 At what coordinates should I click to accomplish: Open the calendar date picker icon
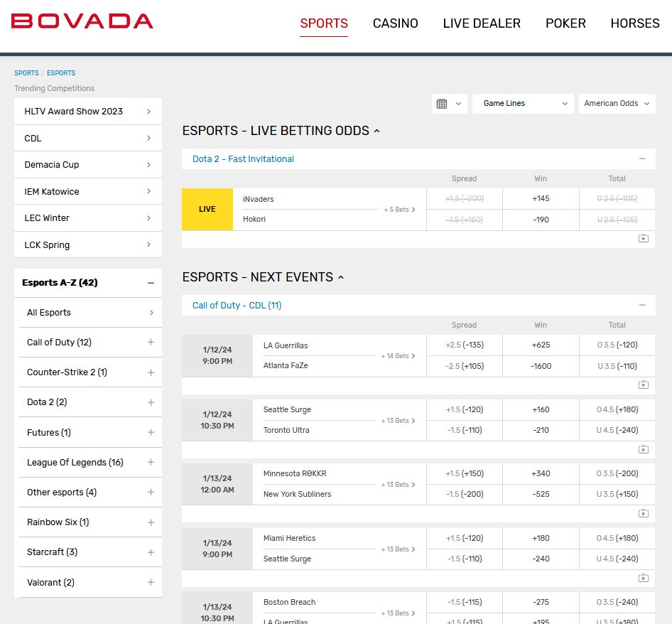click(x=442, y=104)
